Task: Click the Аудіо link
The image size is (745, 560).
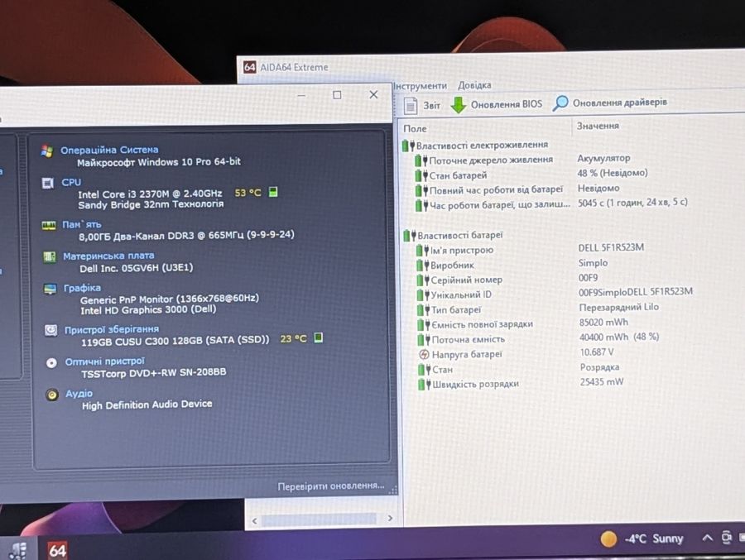Action: (x=79, y=394)
